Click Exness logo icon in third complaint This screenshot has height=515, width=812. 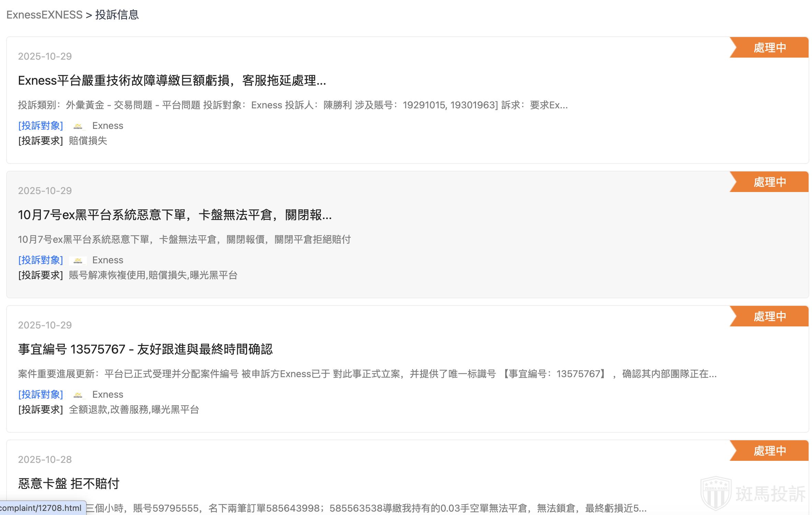point(78,395)
